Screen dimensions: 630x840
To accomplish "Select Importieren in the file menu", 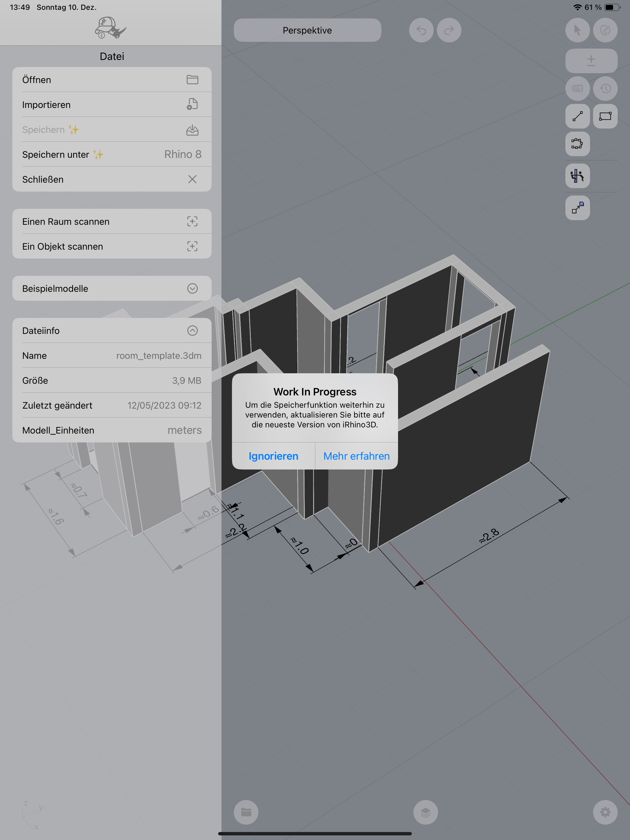I will (x=112, y=105).
